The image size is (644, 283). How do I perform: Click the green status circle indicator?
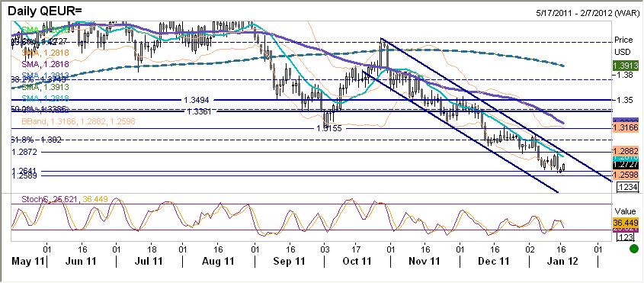(634, 249)
